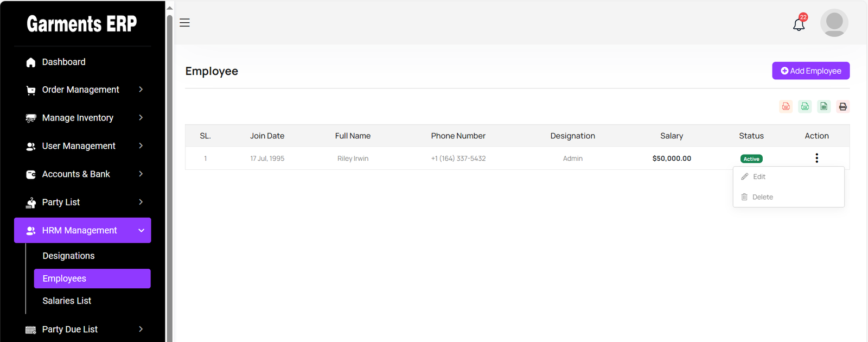
Task: Open the Designations submenu item
Action: tap(68, 256)
